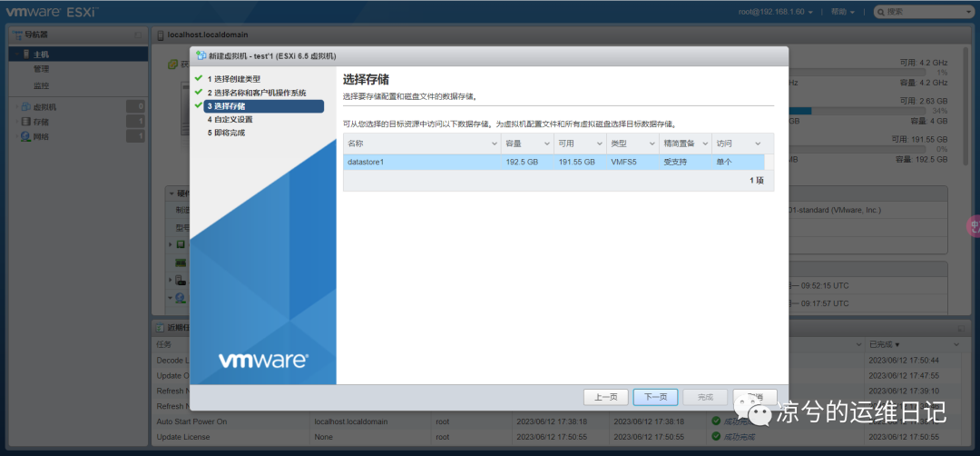Expand the 虚拟机 tree node
Screen dimensions: 980x456
click(16, 107)
